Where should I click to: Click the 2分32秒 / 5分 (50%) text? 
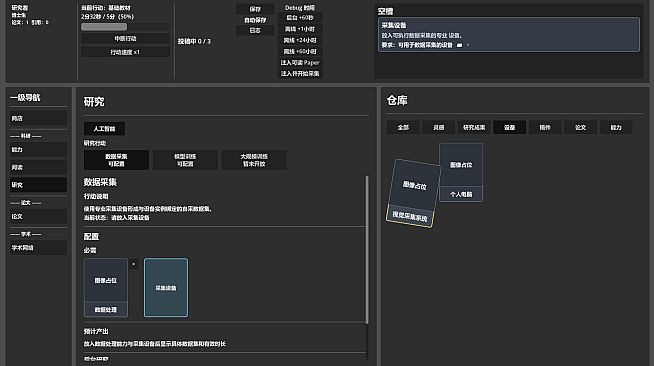point(108,17)
